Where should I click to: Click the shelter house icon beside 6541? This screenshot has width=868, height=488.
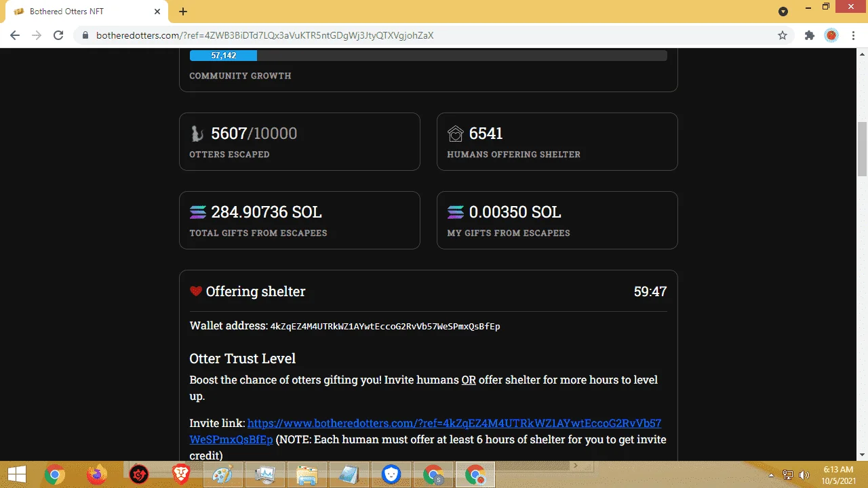click(455, 134)
